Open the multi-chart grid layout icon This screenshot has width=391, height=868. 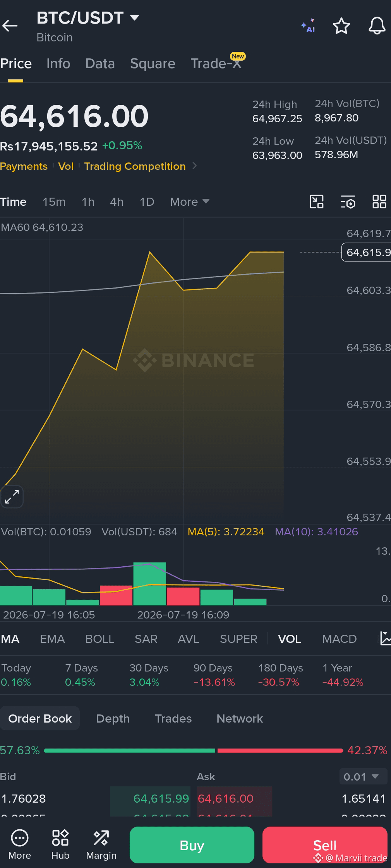click(x=379, y=202)
